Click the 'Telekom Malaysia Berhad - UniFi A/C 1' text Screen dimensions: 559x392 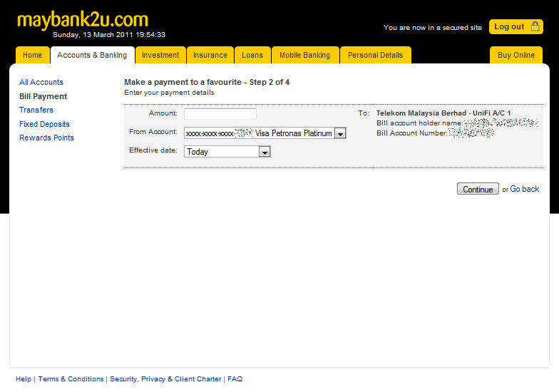443,113
